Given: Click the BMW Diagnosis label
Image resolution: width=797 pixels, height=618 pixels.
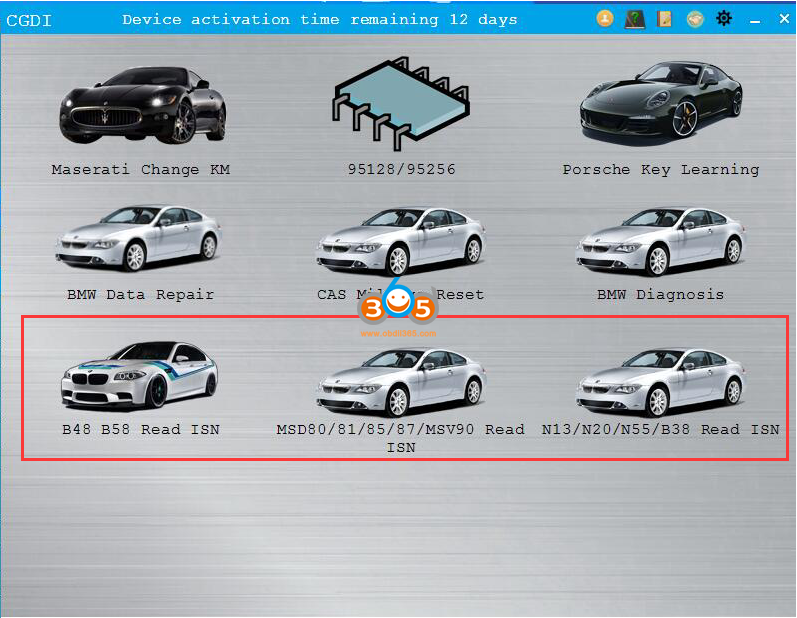Looking at the screenshot, I should click(660, 294).
